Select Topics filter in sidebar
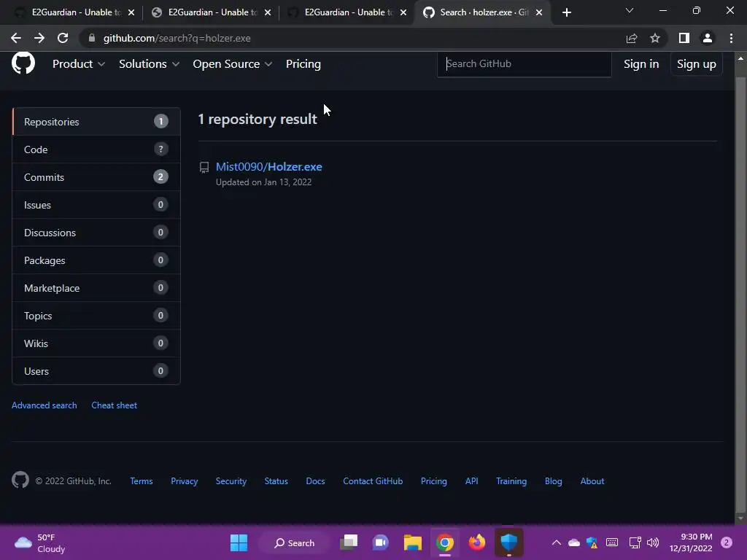 (x=96, y=315)
